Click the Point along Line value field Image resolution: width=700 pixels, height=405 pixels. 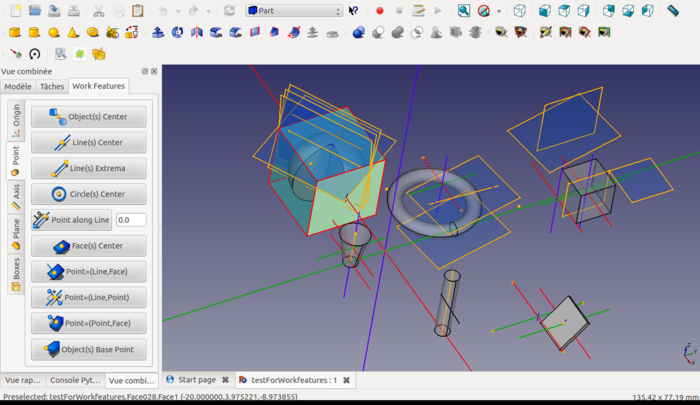point(130,220)
